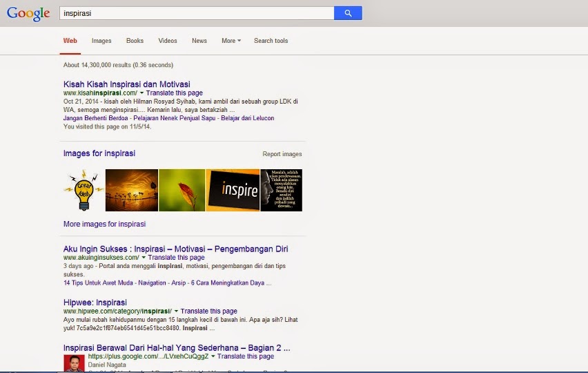Viewport: 588px width, 373px height.
Task: Open Hipwee: Inspirasi result
Action: pos(95,303)
